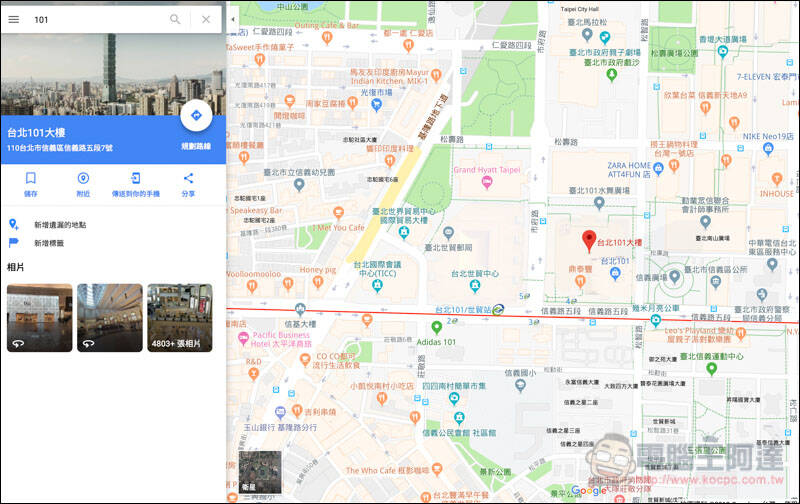Viewport: 800px width, 504px height.
Task: Click the 台北101大樓 title text
Action: click(36, 133)
